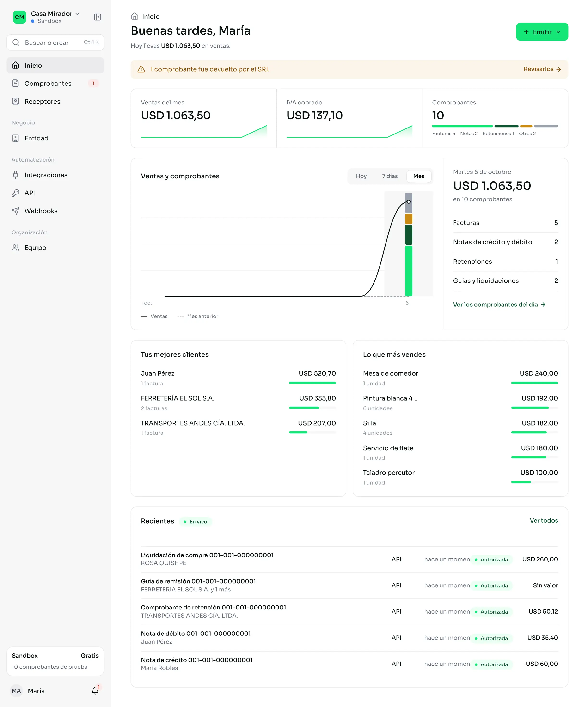The width and height of the screenshot is (588, 707).
Task: Click the API key icon
Action: (x=15, y=193)
